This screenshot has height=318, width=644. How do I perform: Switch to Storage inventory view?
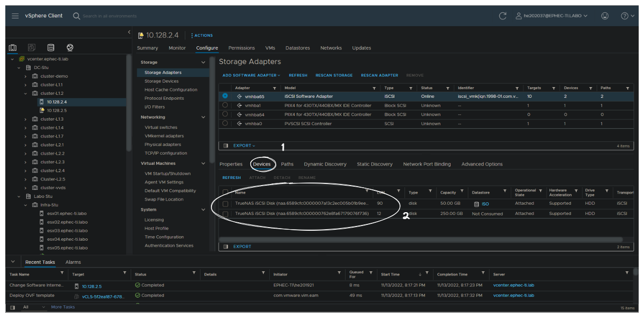[x=51, y=48]
